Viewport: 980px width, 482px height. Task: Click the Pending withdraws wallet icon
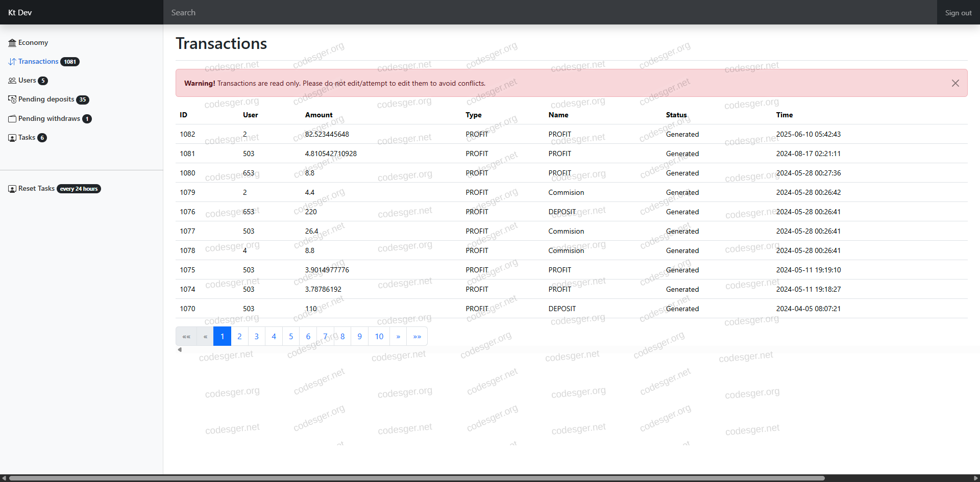12,119
